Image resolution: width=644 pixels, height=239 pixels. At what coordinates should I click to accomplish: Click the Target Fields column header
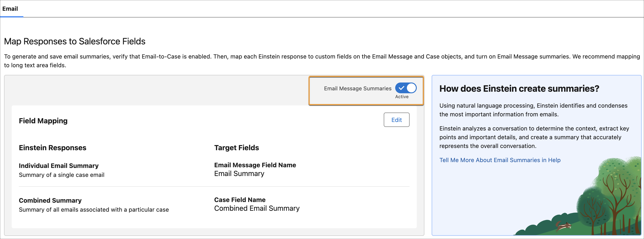(x=236, y=148)
